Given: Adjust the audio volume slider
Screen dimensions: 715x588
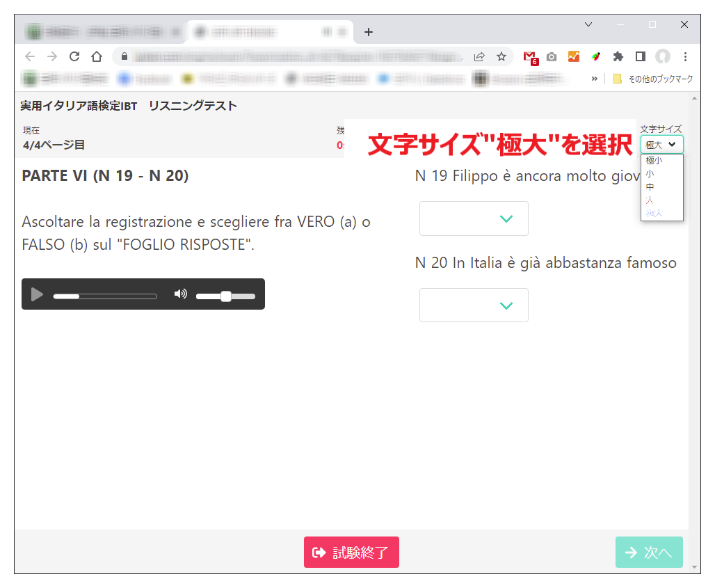Looking at the screenshot, I should [225, 296].
